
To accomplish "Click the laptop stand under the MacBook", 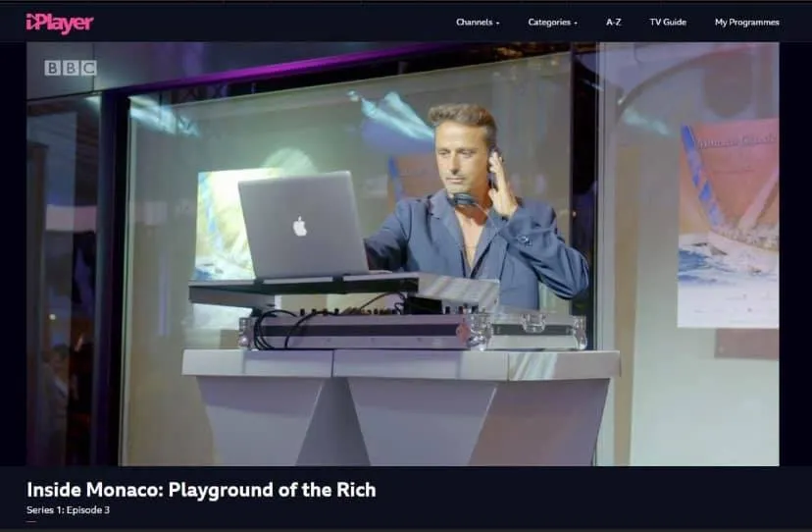I will coord(343,292).
